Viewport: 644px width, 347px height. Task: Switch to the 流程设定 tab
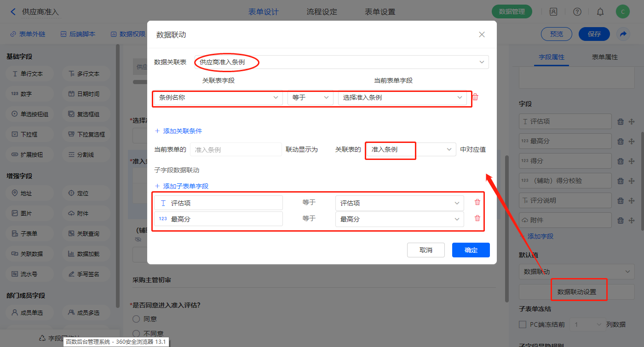pyautogui.click(x=322, y=12)
